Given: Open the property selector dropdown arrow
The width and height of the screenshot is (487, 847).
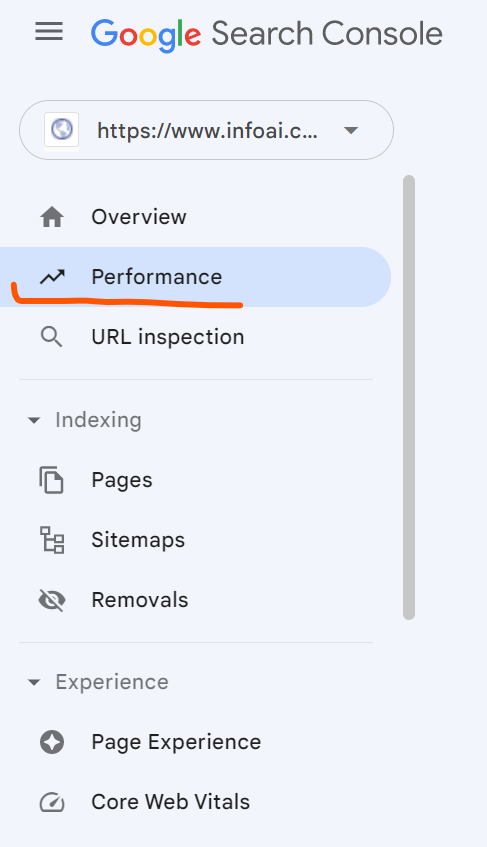Looking at the screenshot, I should 351,130.
